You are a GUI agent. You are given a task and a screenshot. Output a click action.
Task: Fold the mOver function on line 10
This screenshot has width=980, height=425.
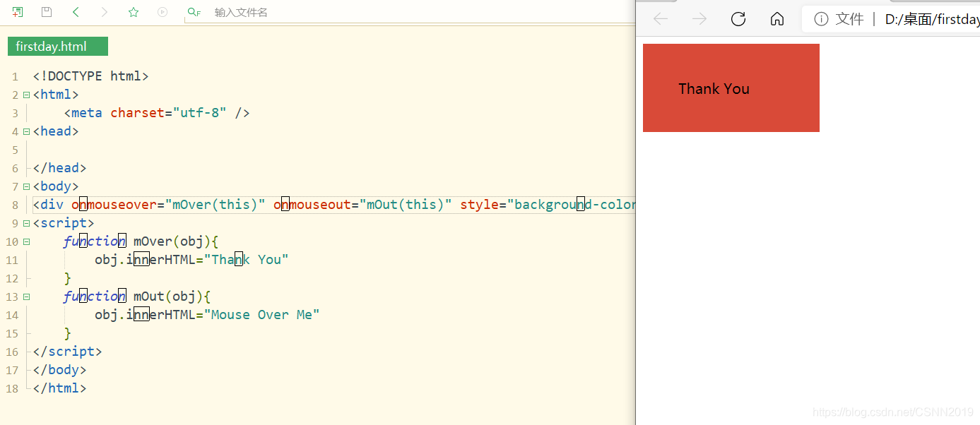tap(26, 241)
